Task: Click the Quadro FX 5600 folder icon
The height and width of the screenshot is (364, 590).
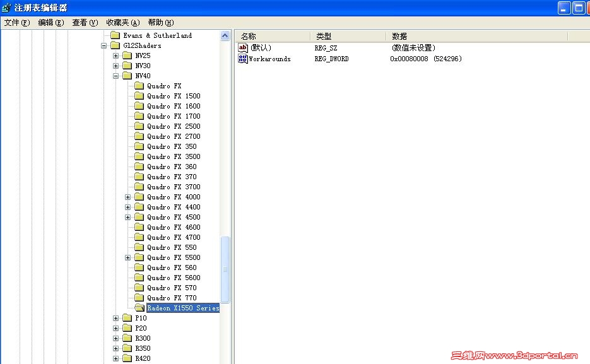Action: (139, 278)
